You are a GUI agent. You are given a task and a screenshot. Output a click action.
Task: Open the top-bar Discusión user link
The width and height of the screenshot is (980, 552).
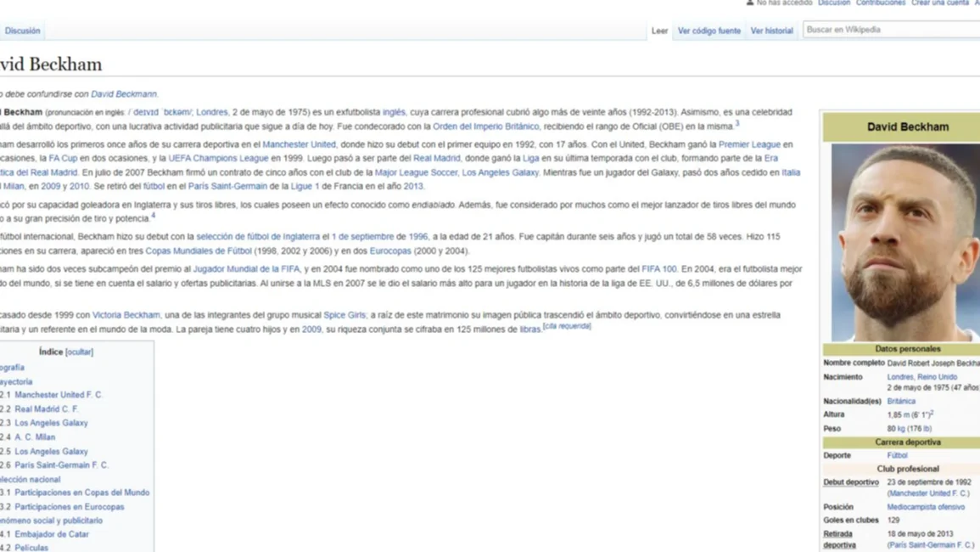click(x=834, y=3)
